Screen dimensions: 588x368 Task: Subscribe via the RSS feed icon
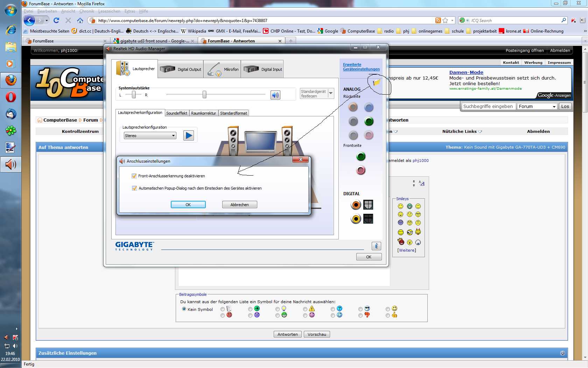click(x=438, y=20)
